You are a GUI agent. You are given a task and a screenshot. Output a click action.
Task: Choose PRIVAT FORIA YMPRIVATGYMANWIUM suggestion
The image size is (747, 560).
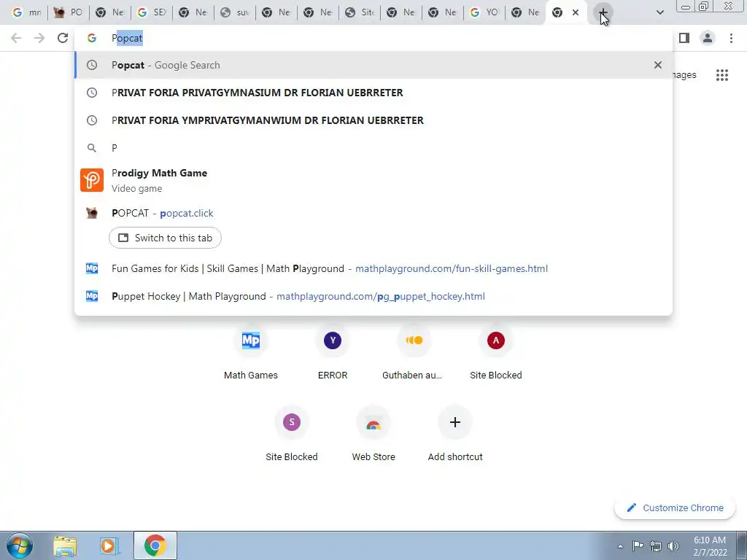[x=373, y=120]
